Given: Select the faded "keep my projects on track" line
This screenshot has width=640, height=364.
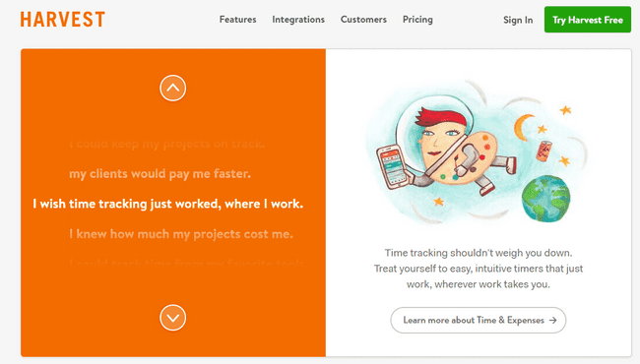Looking at the screenshot, I should coord(167,144).
